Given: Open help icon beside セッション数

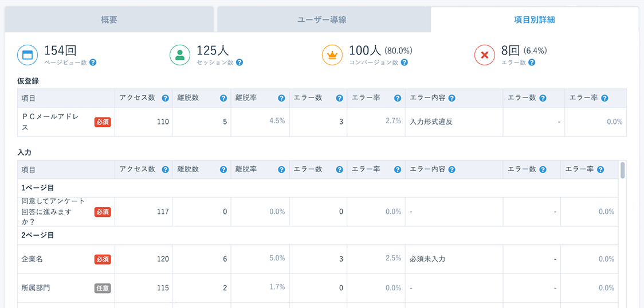Looking at the screenshot, I should (x=239, y=63).
